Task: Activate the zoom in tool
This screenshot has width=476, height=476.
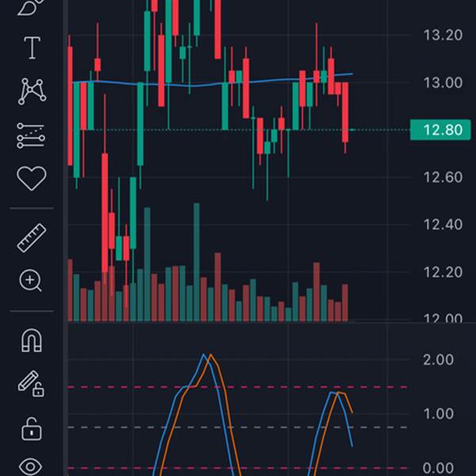Action: pos(30,281)
